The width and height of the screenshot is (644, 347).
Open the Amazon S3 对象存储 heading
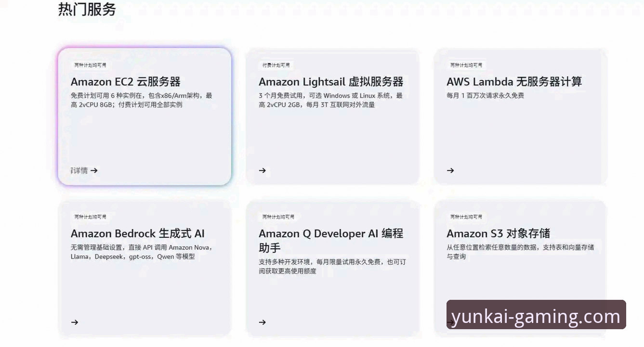coord(498,234)
